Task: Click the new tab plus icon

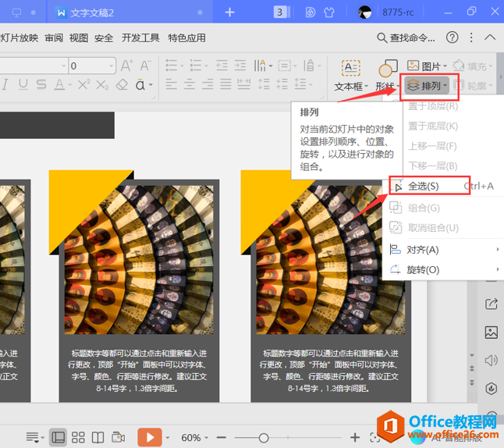Action: click(x=229, y=12)
